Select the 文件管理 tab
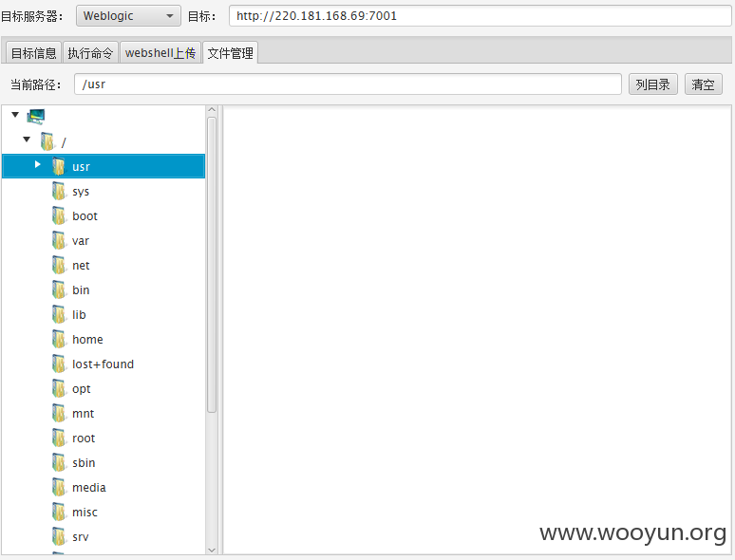Image resolution: width=735 pixels, height=560 pixels. 230,52
